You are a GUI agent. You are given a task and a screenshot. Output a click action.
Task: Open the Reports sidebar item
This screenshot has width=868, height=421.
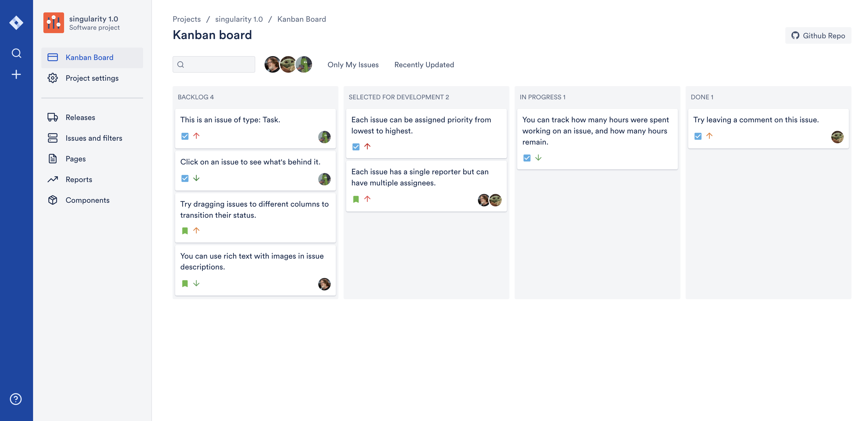click(x=79, y=179)
